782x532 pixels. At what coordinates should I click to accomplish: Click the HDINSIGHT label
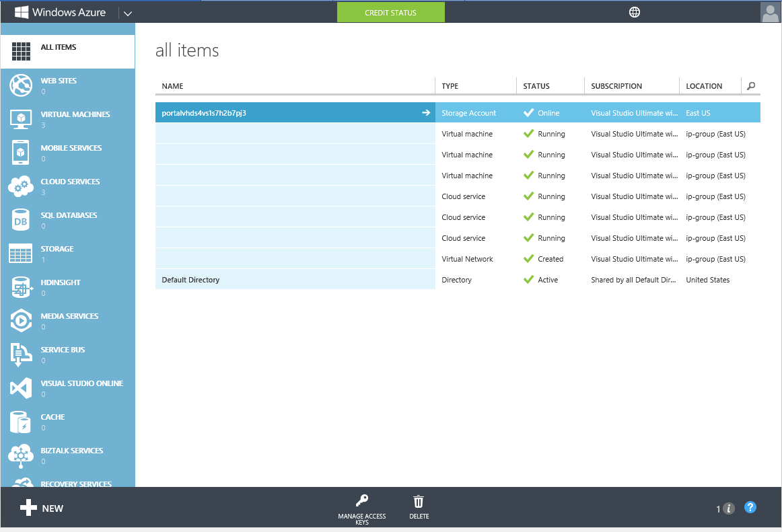pos(61,282)
